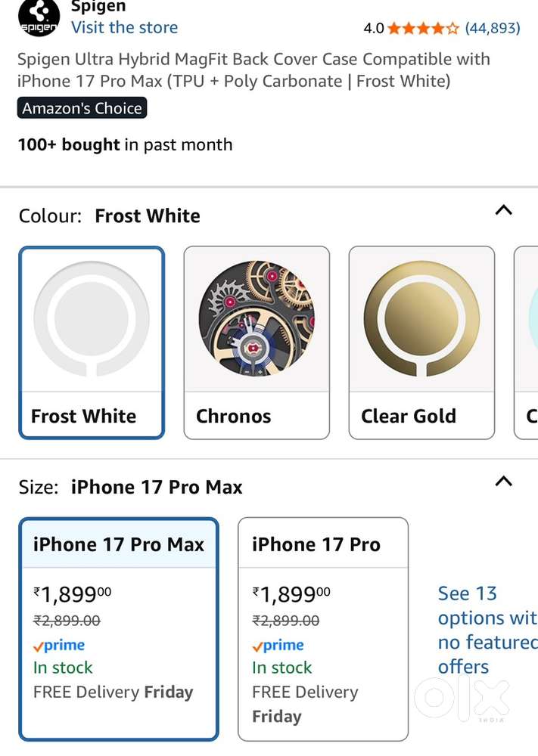Select the Frost White colour swatch
The height and width of the screenshot is (756, 538).
click(x=92, y=342)
